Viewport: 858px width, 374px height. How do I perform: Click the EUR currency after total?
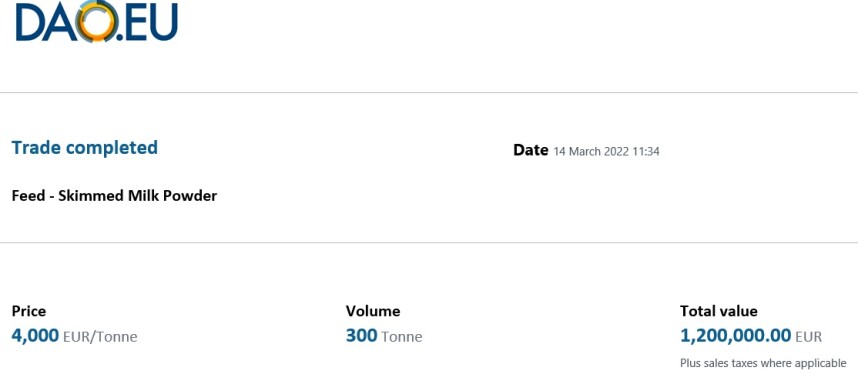click(x=809, y=336)
